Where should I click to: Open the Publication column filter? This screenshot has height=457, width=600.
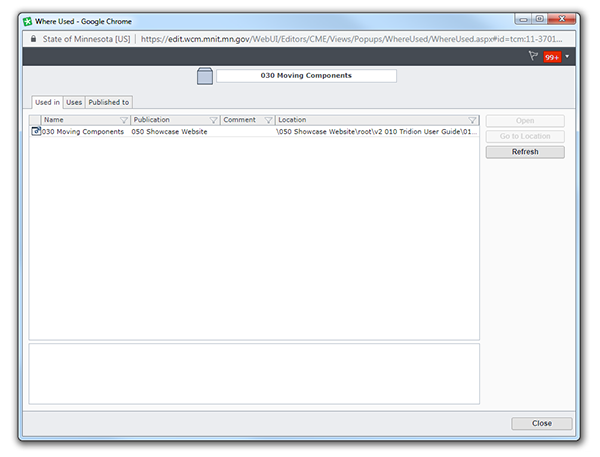click(x=213, y=120)
